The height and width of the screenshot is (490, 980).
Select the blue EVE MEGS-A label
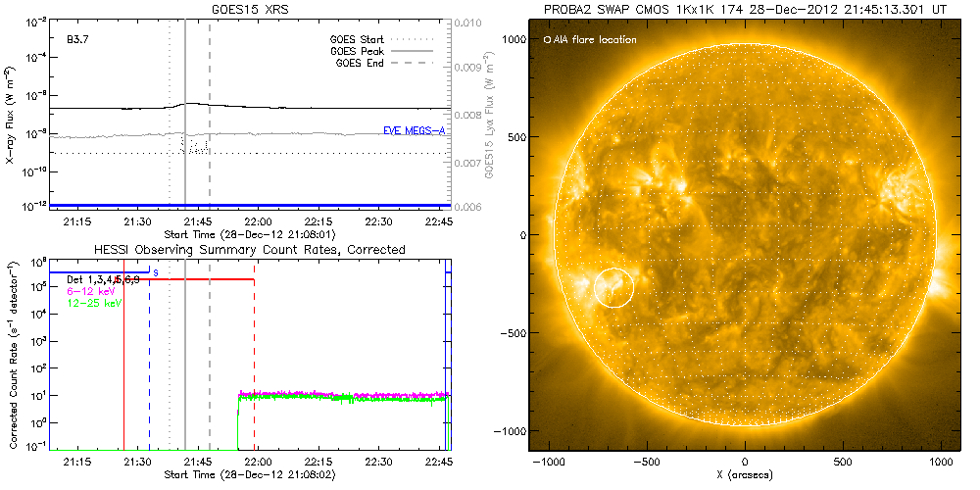coord(414,130)
